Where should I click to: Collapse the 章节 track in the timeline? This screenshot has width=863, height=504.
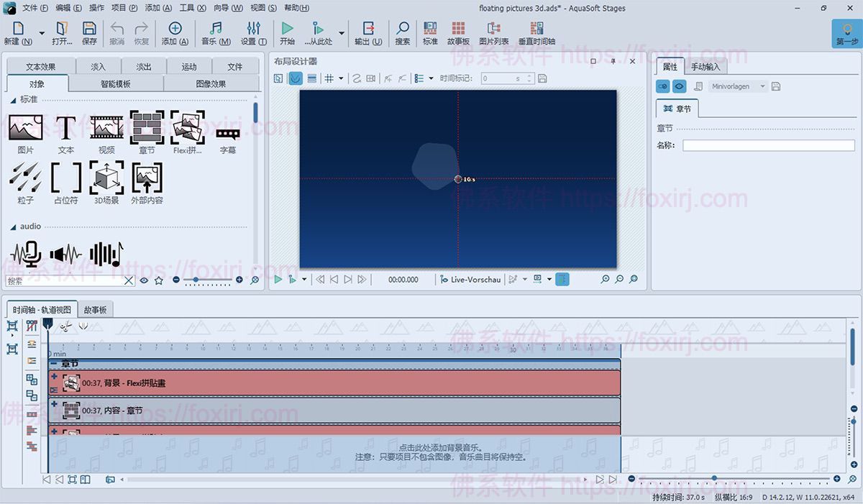click(54, 363)
